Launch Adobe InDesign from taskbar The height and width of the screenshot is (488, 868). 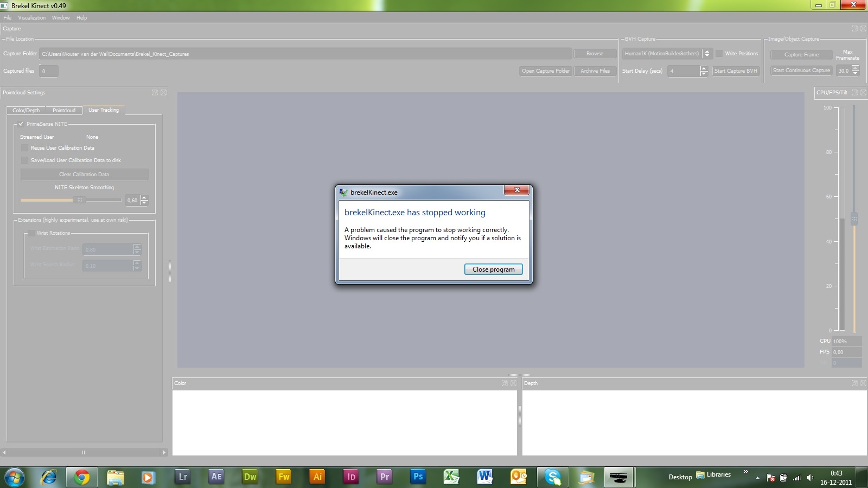[351, 477]
